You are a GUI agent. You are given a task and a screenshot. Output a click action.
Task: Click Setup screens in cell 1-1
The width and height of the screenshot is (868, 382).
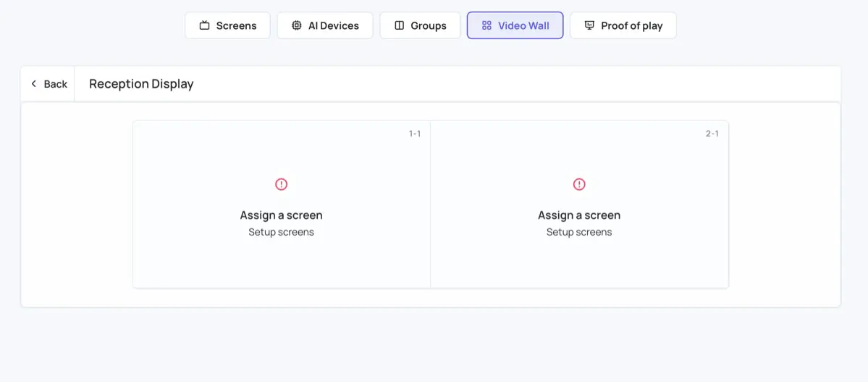281,232
